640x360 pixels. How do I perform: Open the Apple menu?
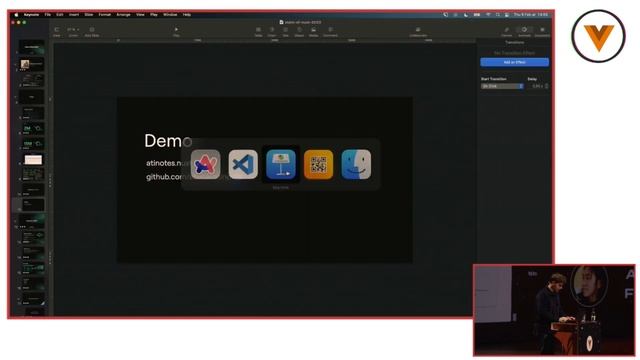[16, 15]
